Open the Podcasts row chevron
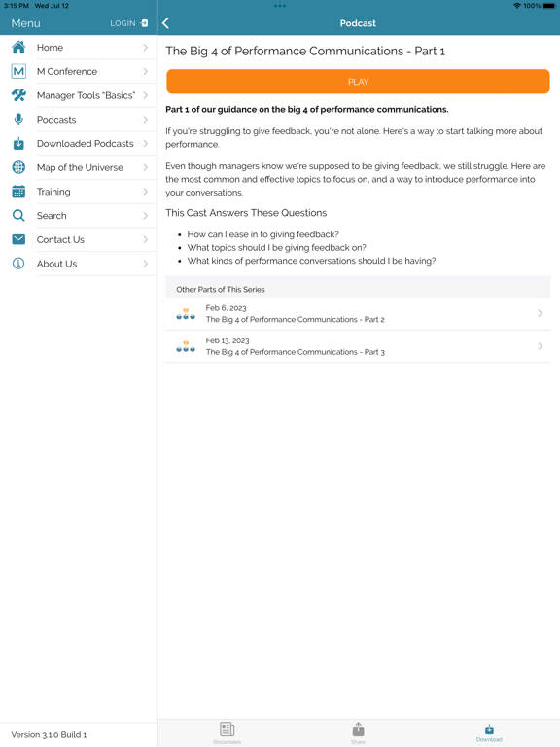The height and width of the screenshot is (747, 560). coord(145,120)
